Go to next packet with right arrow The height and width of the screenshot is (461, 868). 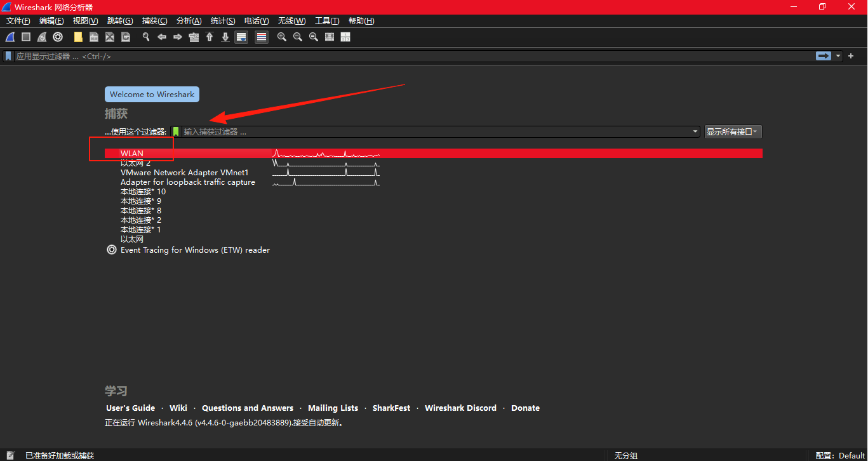tap(178, 37)
